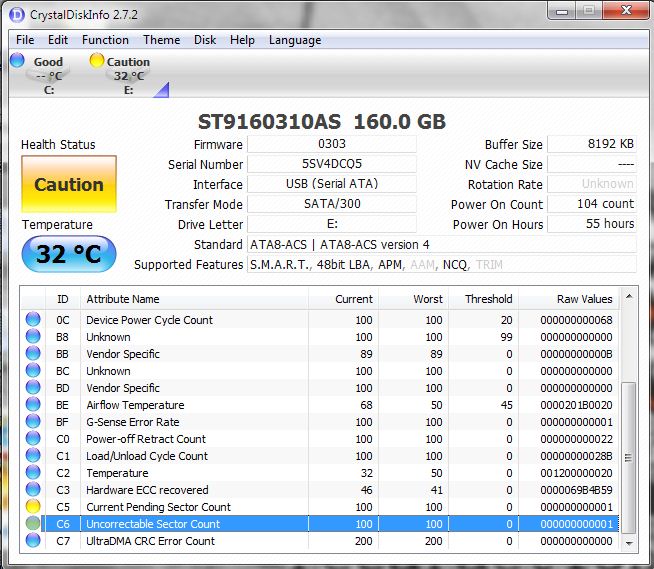Viewport: 654px width, 569px height.
Task: Open the Edit menu
Action: [58, 40]
